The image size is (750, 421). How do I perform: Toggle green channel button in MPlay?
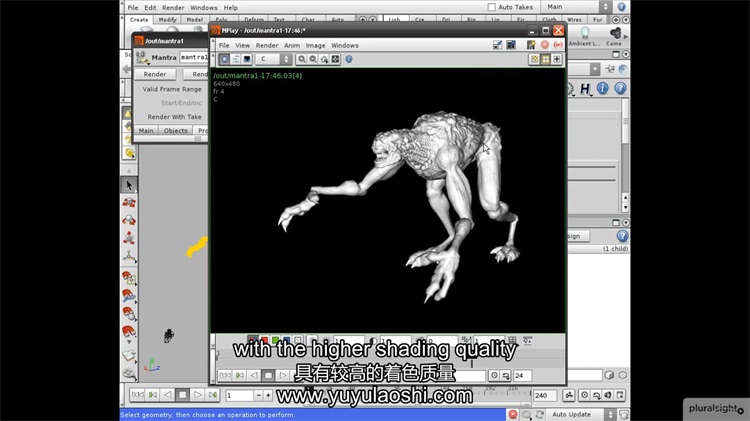pyautogui.click(x=276, y=340)
